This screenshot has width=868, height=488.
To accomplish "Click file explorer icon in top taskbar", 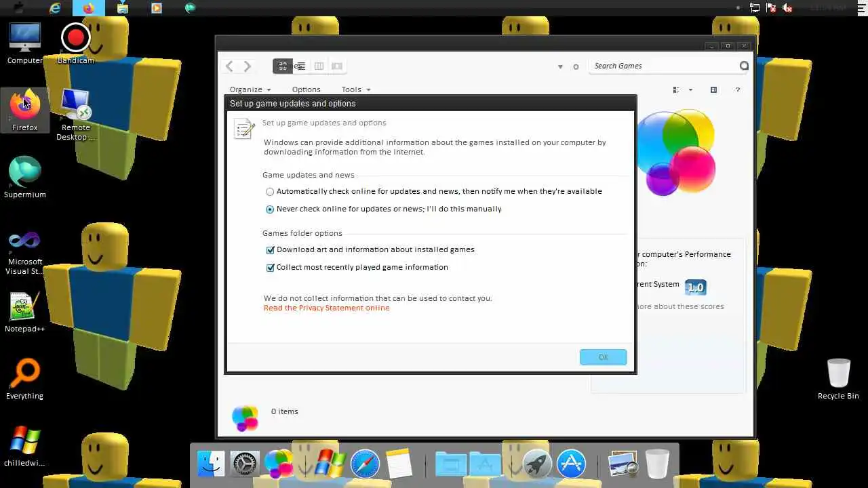I will click(x=123, y=8).
